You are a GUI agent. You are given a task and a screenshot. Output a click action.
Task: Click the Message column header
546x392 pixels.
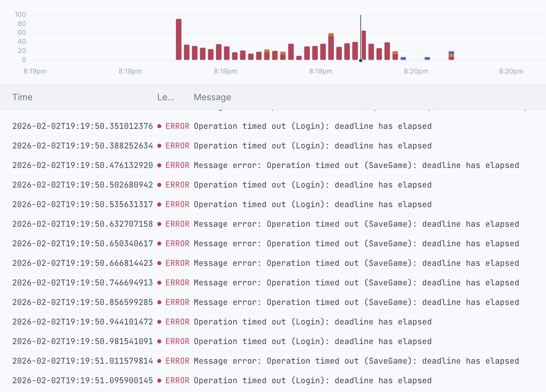[x=212, y=97]
